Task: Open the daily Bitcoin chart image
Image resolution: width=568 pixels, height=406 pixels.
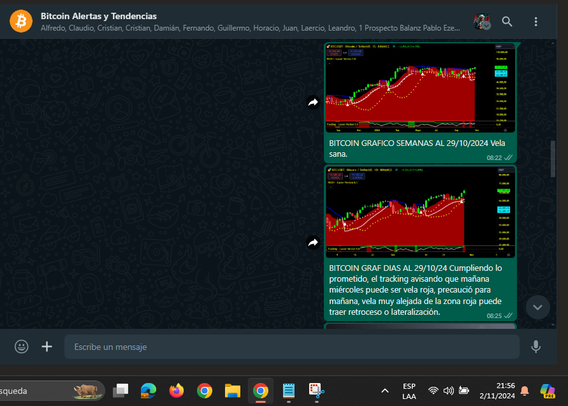Action: tap(420, 212)
